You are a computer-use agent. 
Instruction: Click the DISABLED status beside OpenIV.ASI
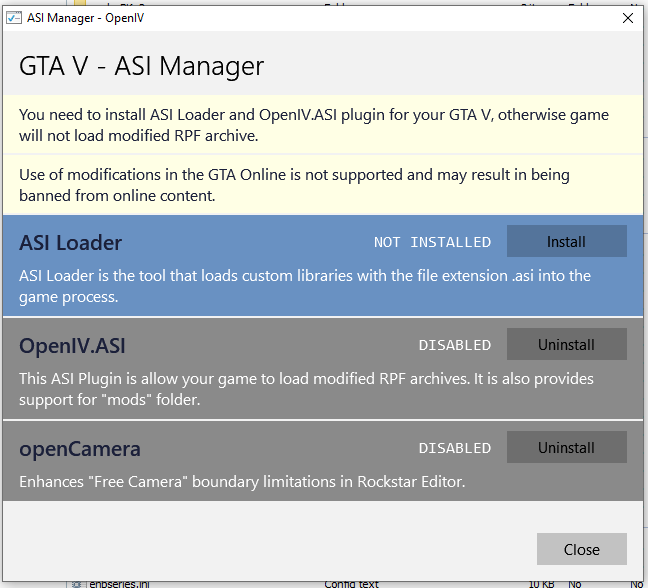pos(454,345)
